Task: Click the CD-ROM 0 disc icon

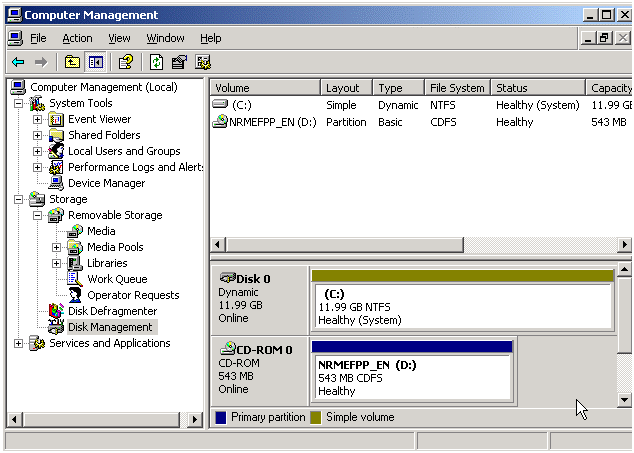Action: point(228,348)
